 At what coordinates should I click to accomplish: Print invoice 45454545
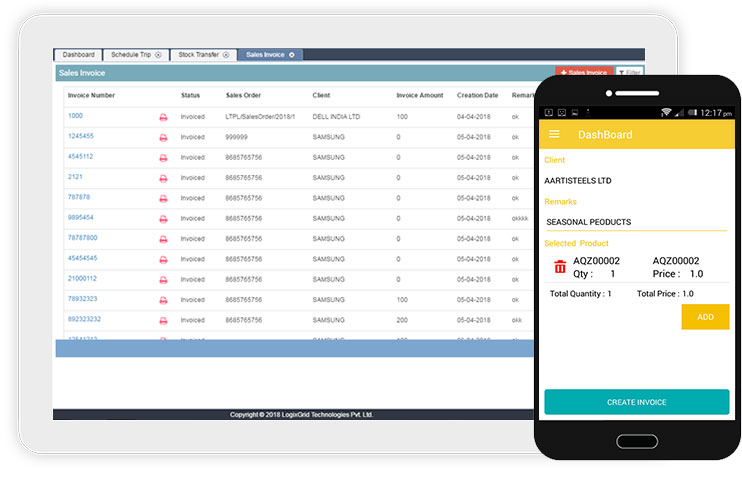point(163,260)
